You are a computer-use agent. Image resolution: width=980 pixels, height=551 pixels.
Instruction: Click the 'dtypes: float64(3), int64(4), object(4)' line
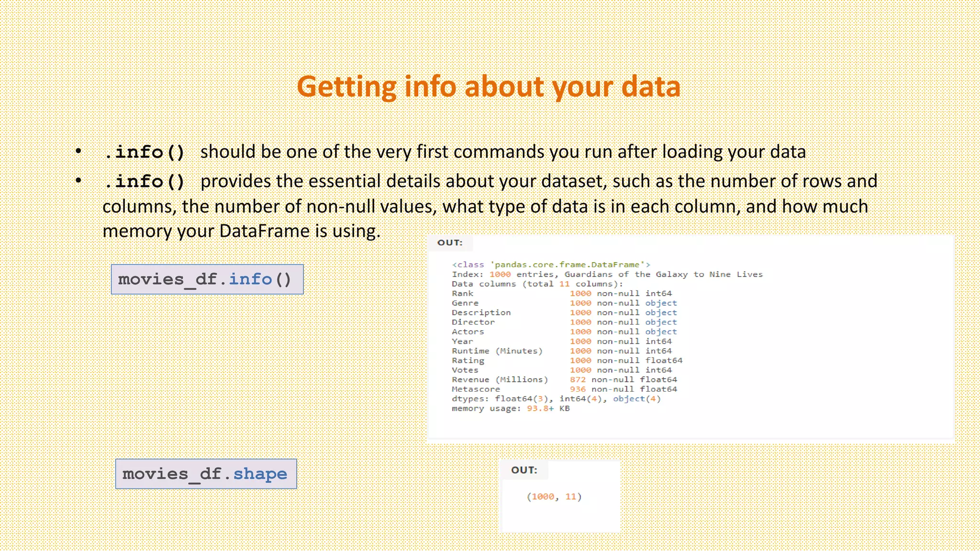(x=556, y=398)
